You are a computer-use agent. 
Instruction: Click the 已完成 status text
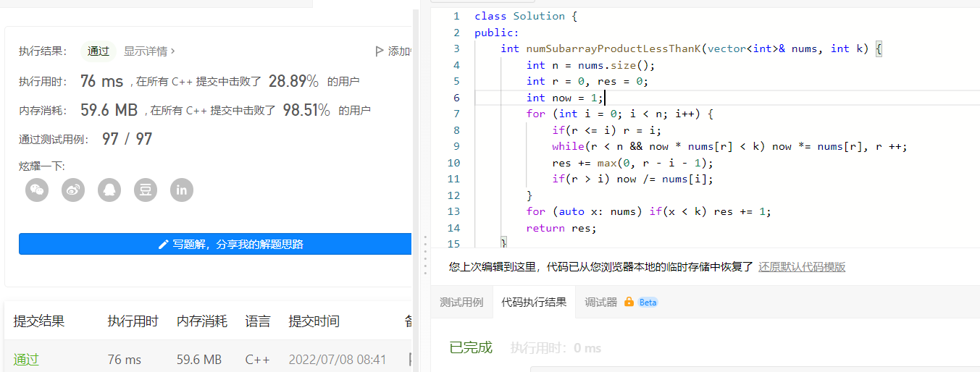click(471, 348)
